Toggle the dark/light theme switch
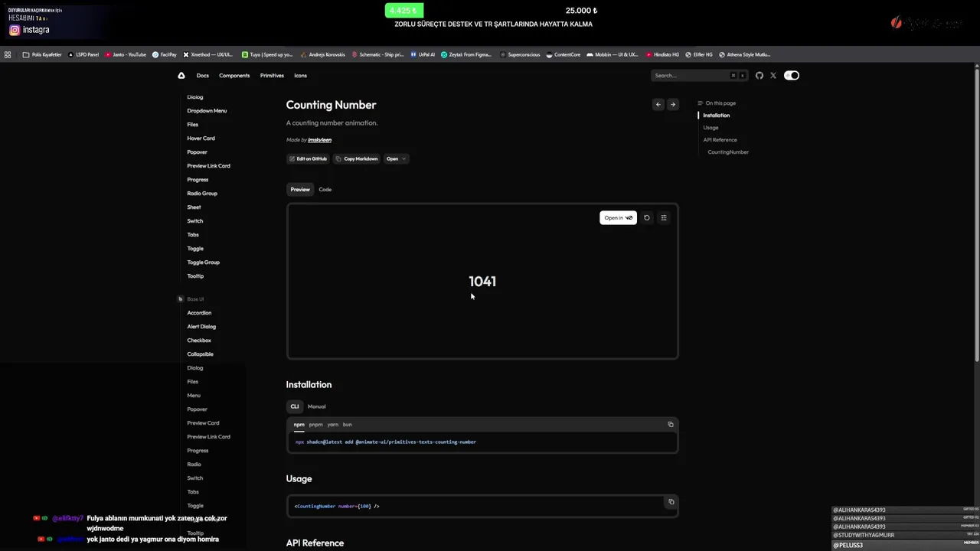The height and width of the screenshot is (551, 980). click(x=792, y=75)
